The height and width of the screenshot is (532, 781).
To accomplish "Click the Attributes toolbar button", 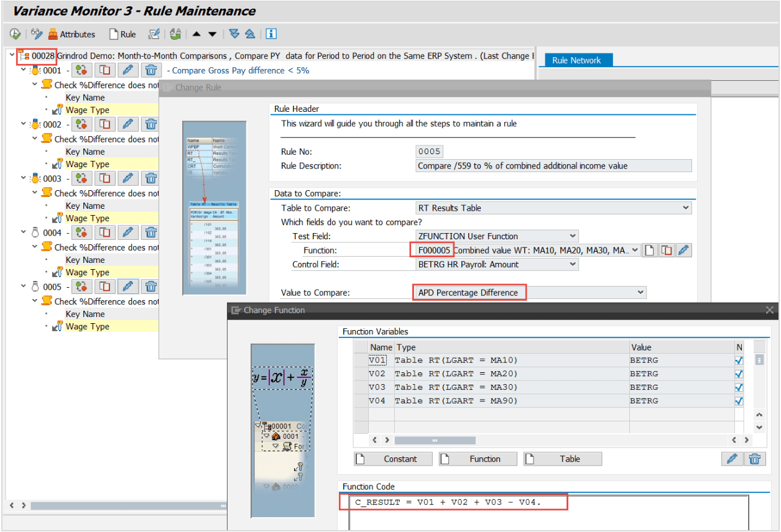I will click(x=72, y=34).
